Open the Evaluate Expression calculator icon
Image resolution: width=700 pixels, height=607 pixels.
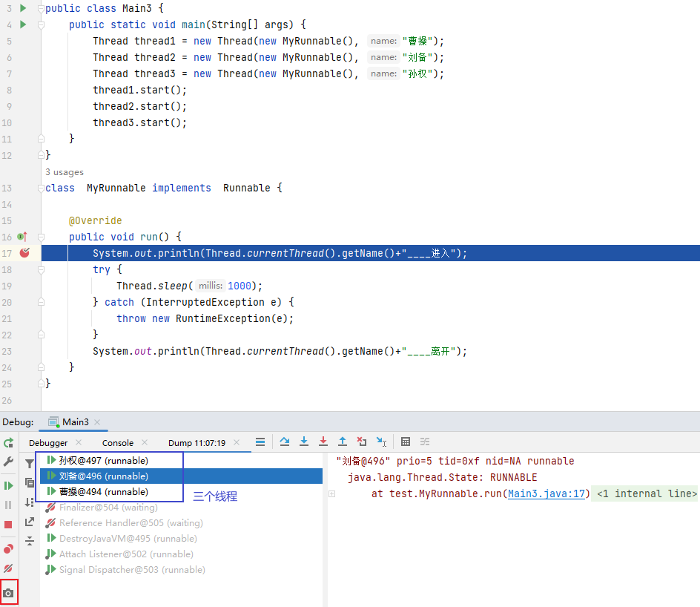[406, 442]
